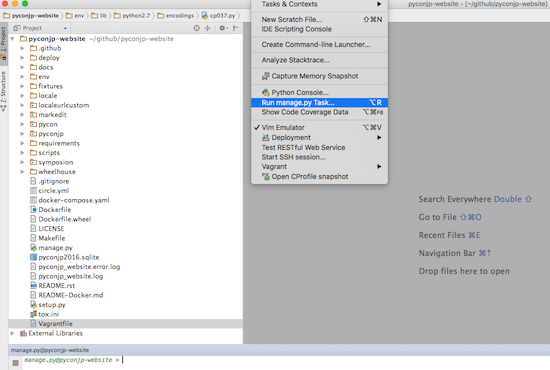Choose Start SSH session
The image size is (550, 370).
(x=319, y=157)
